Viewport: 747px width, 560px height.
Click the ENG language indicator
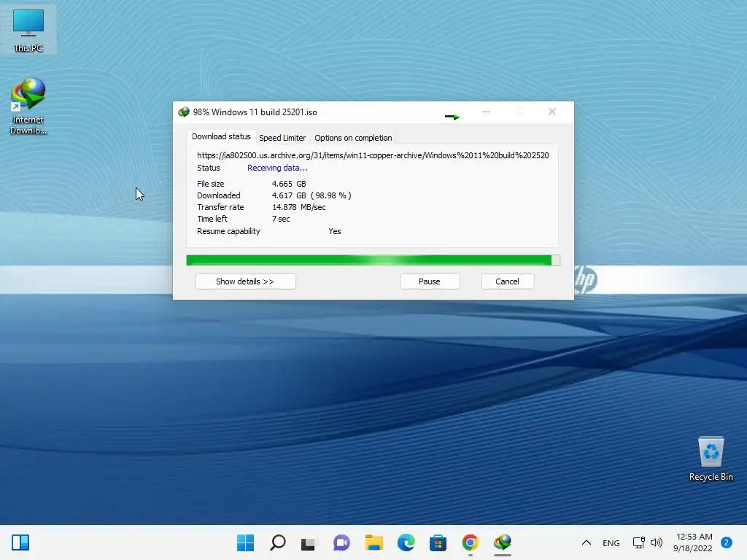(611, 542)
